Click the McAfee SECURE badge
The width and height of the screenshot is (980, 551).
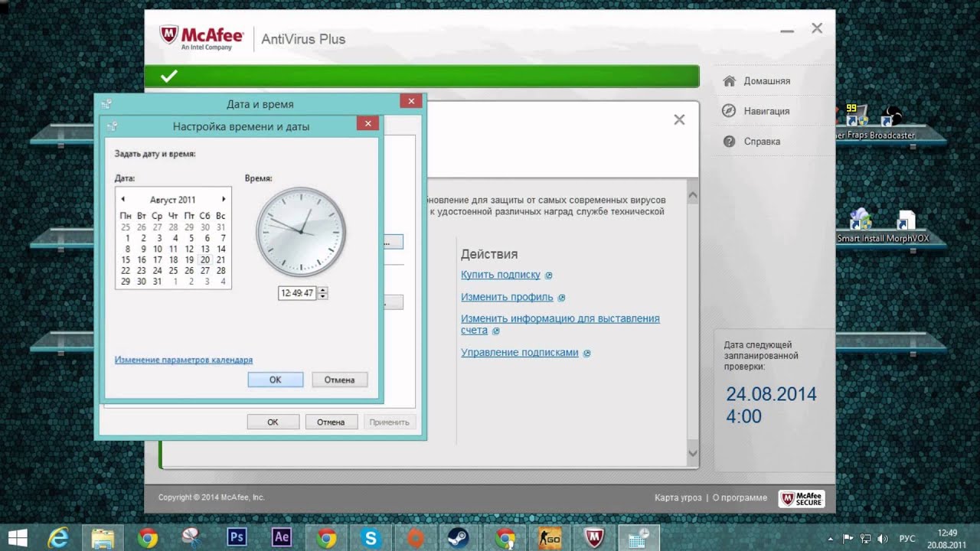(x=802, y=498)
